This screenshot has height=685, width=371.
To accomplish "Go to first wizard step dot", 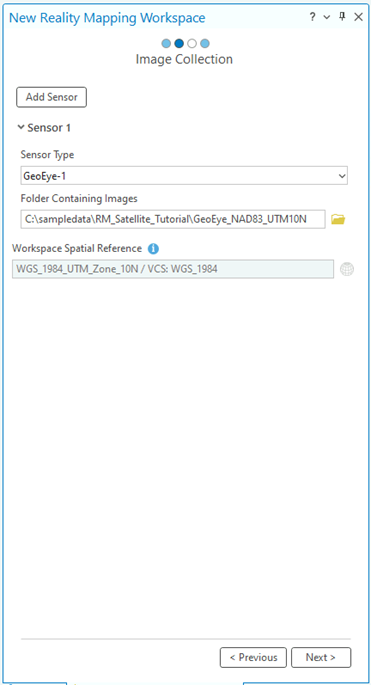I will click(x=166, y=44).
